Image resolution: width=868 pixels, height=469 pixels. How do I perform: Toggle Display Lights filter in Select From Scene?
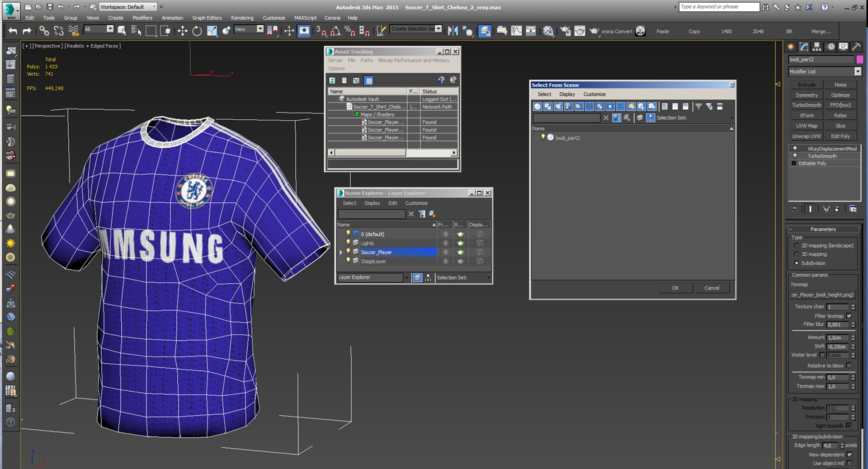tap(558, 106)
